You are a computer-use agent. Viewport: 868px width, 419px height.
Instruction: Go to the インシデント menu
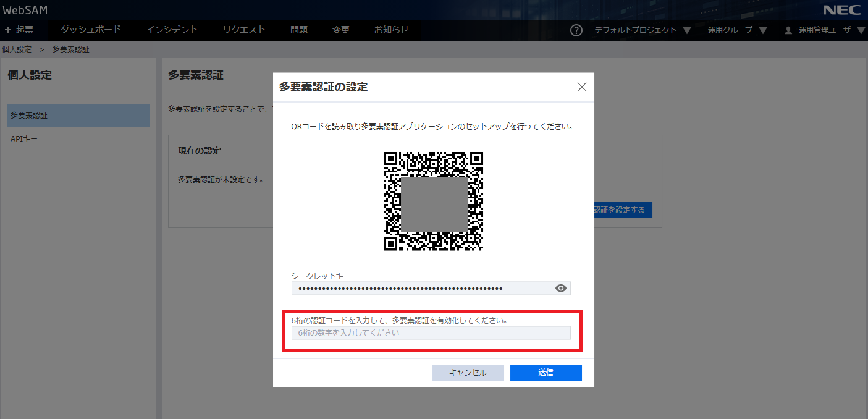click(x=172, y=30)
